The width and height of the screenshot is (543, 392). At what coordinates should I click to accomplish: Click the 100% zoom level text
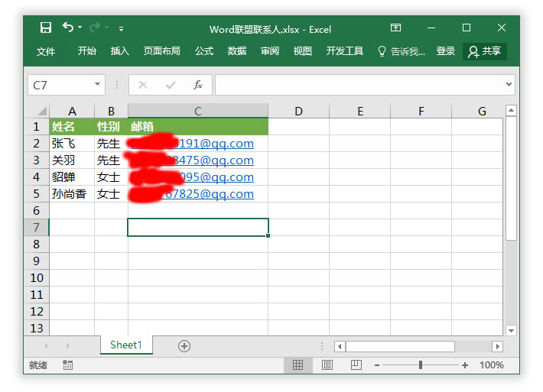coord(492,365)
